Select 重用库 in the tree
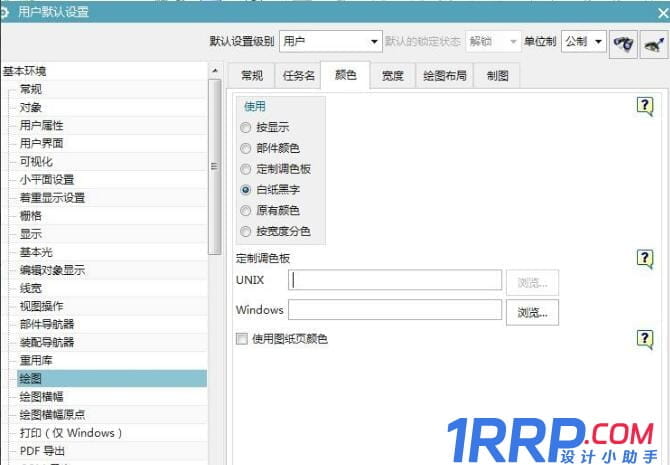 click(36, 360)
